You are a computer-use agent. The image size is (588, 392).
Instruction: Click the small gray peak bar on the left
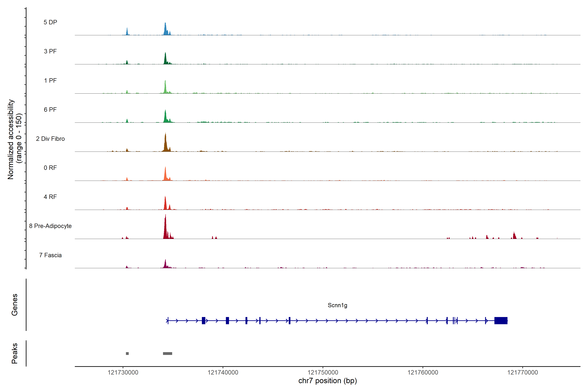pos(127,353)
